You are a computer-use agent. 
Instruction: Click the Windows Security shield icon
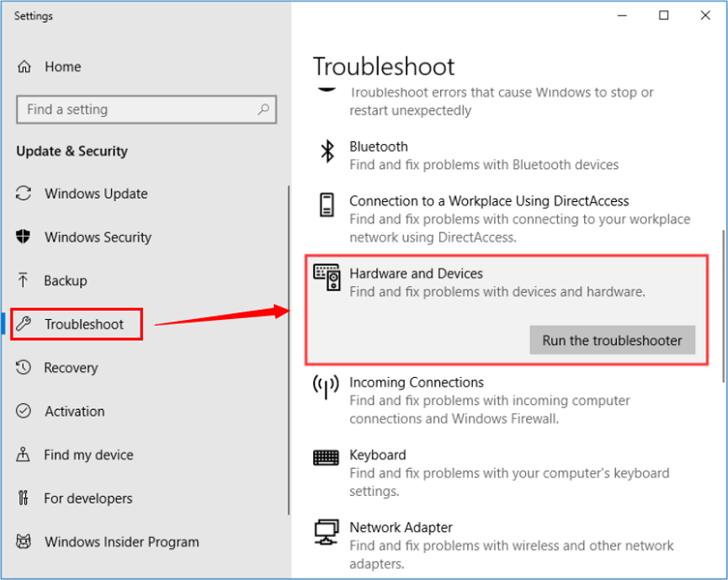click(x=24, y=237)
